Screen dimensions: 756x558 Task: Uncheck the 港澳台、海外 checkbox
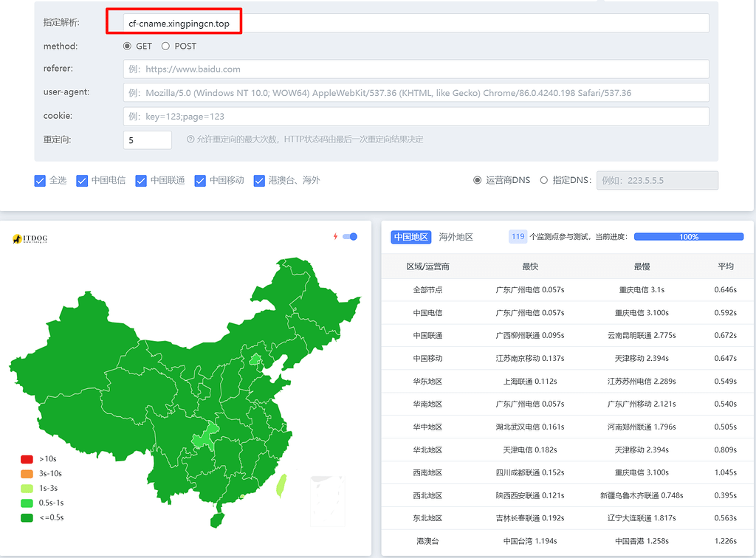click(259, 181)
